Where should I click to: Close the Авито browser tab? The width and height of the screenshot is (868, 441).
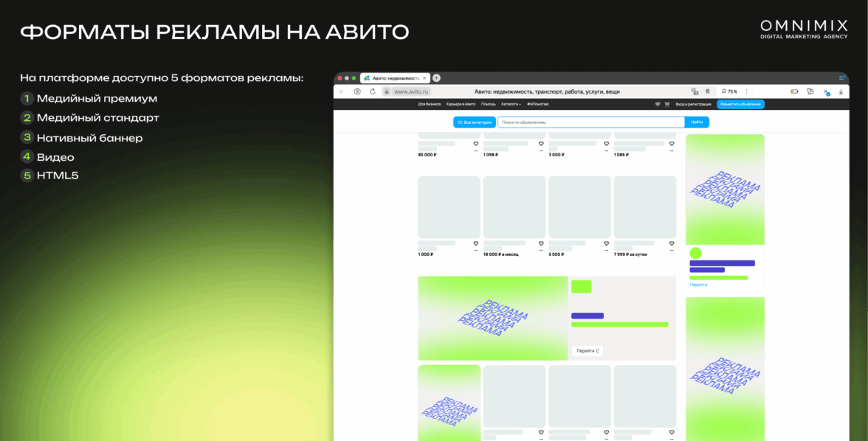(x=424, y=78)
